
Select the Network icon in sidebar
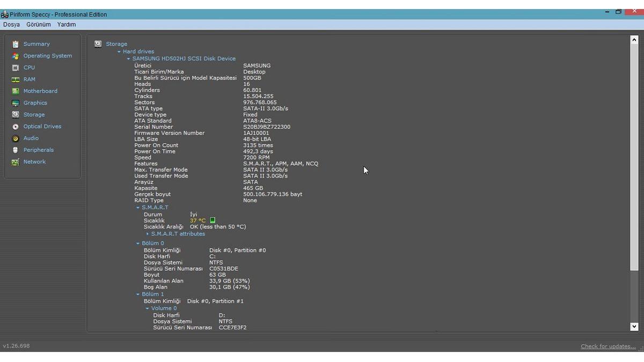tap(16, 162)
